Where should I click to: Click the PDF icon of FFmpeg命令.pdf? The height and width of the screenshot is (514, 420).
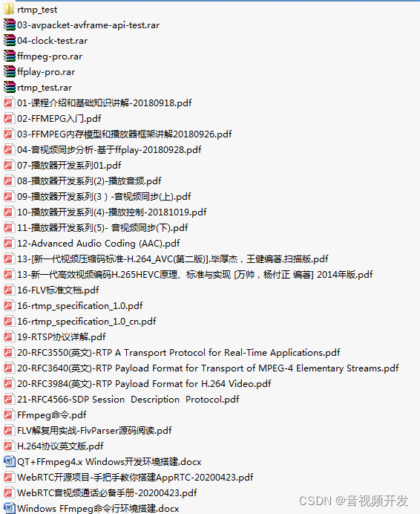(x=9, y=415)
